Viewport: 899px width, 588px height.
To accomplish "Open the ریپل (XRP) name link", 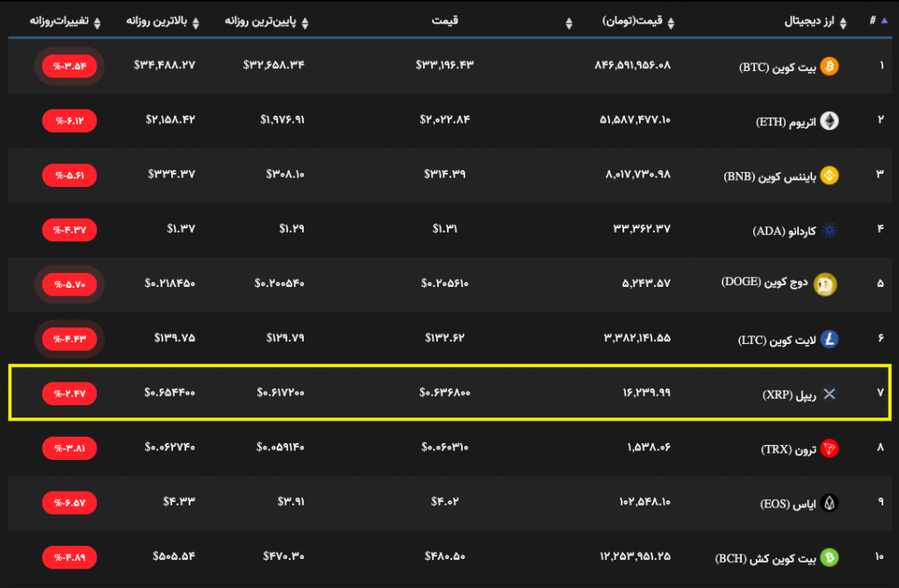I will 789,395.
